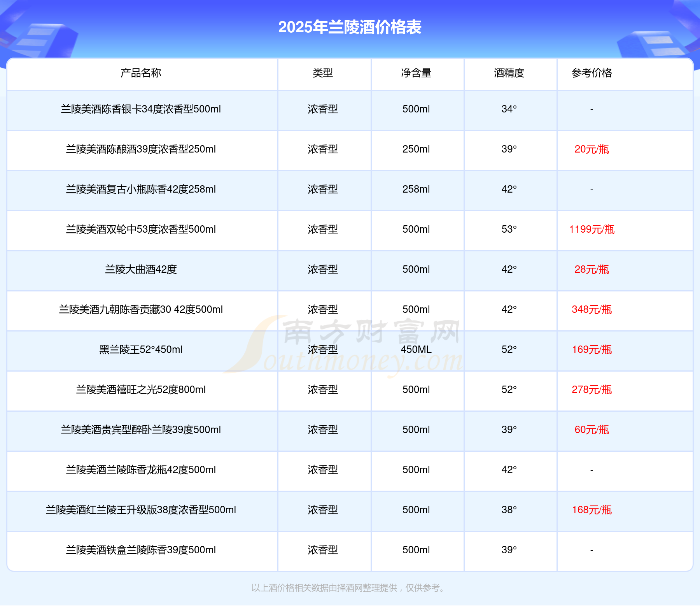Screen dimensions: 700x607
Task: Click 500ml in the 红兰陵王升级版 row
Action: pos(416,510)
